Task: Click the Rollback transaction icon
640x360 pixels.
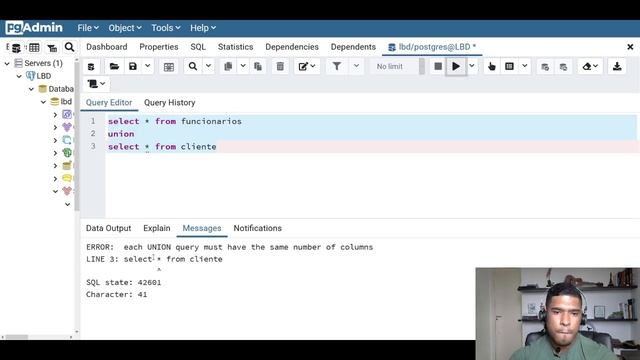Action: point(563,67)
